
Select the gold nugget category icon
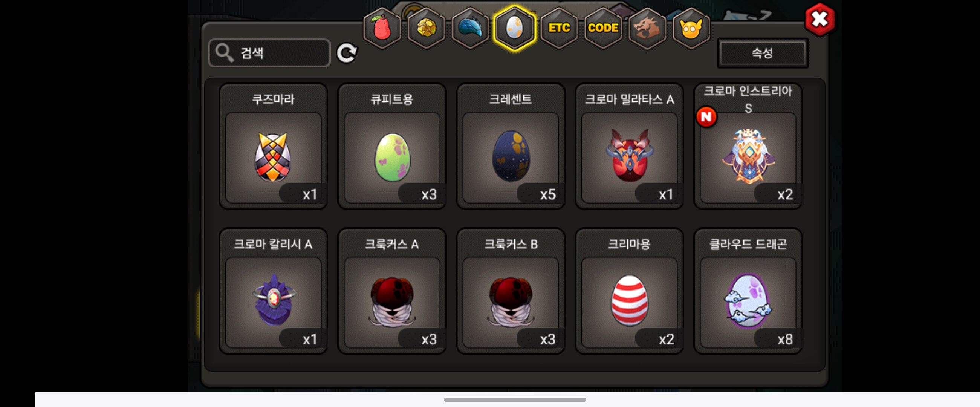(426, 28)
